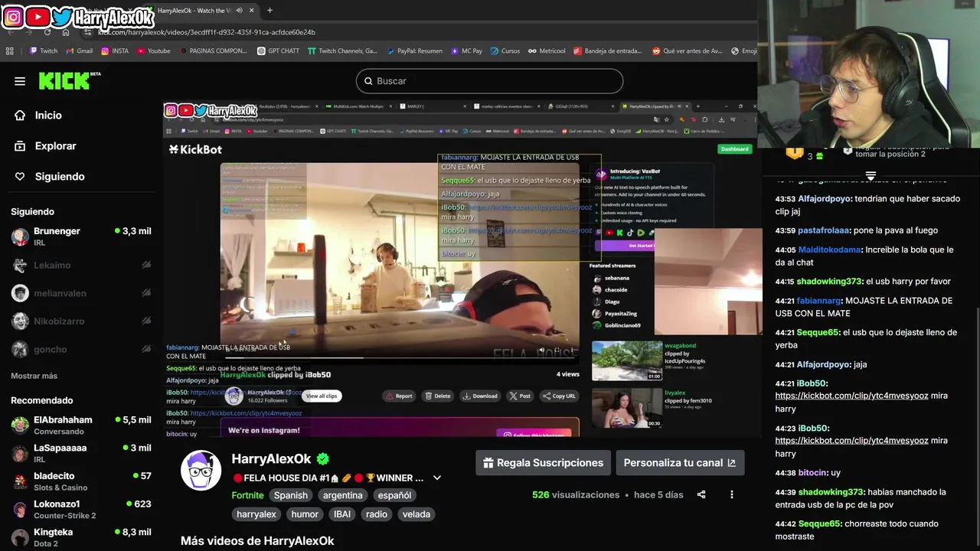Click Download button under the clip

480,396
